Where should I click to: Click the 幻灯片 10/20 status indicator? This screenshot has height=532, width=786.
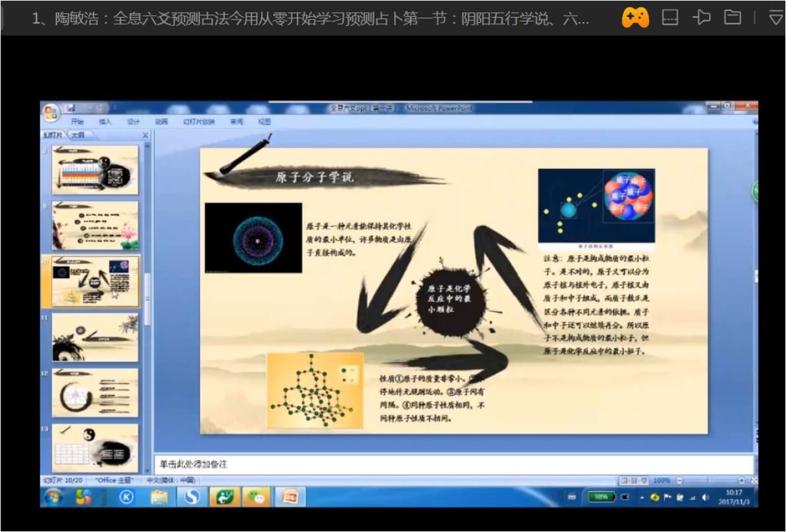62,480
